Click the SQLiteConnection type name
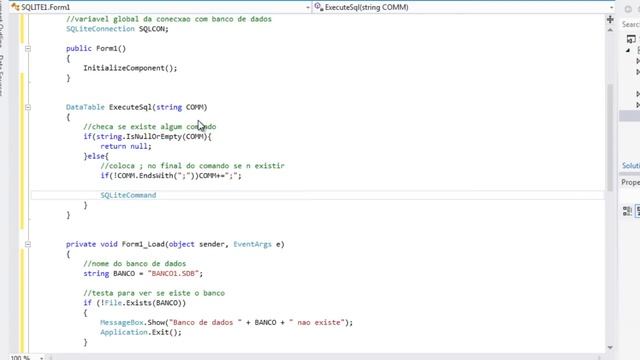Viewport: 640px width, 360px height. coord(100,29)
